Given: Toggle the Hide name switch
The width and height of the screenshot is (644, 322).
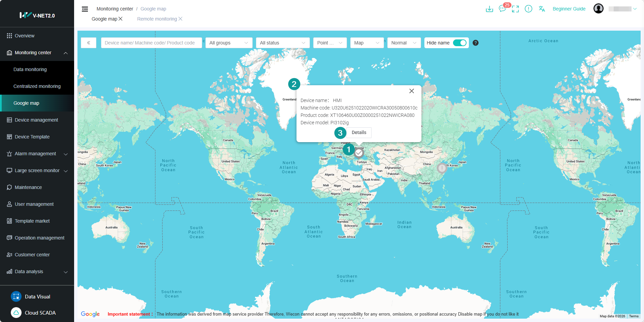Looking at the screenshot, I should (x=460, y=43).
